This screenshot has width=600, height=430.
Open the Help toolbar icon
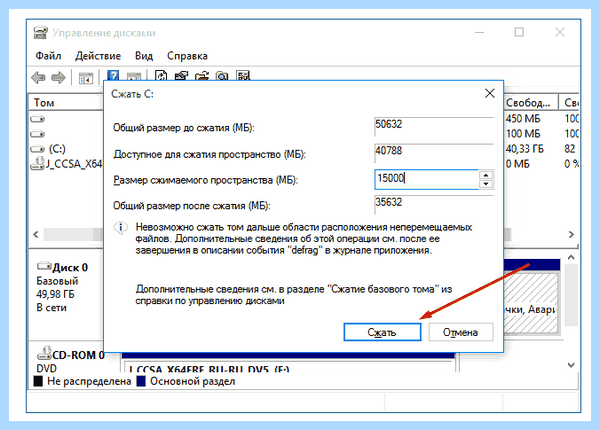tap(113, 75)
